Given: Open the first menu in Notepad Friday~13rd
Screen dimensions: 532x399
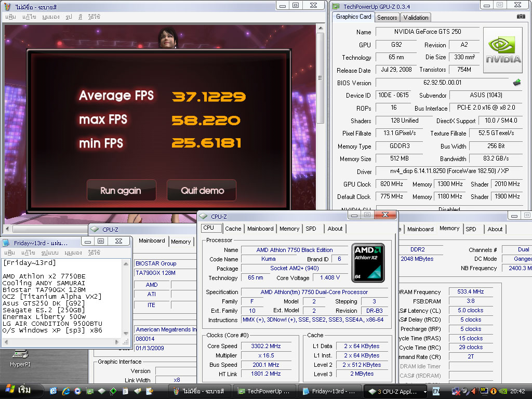Looking at the screenshot, I should click(9, 252).
